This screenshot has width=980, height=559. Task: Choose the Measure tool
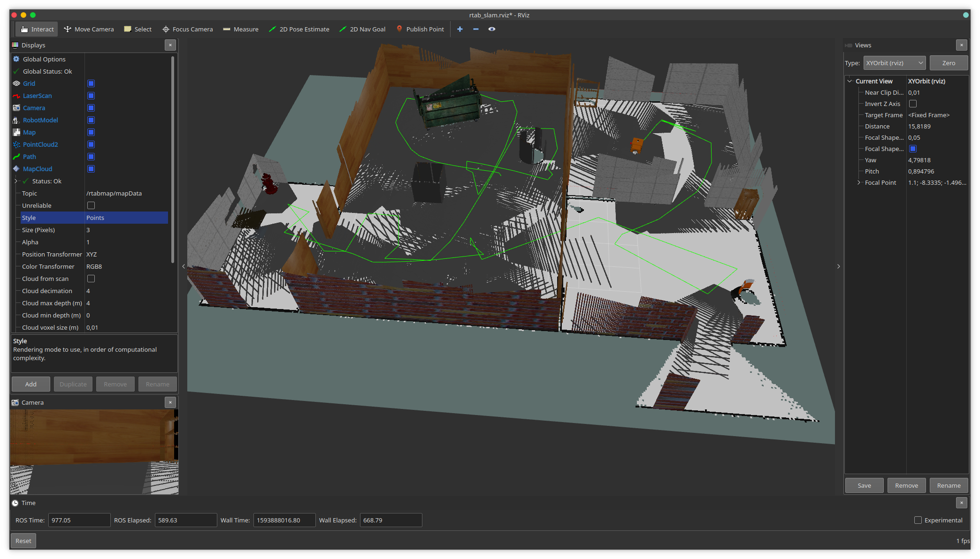(x=240, y=29)
